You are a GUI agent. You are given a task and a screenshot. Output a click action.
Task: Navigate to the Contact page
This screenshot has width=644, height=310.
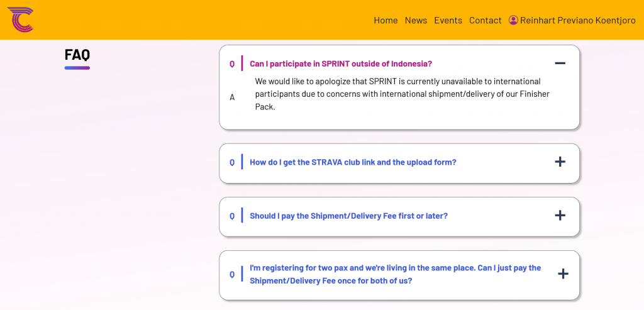(x=485, y=20)
